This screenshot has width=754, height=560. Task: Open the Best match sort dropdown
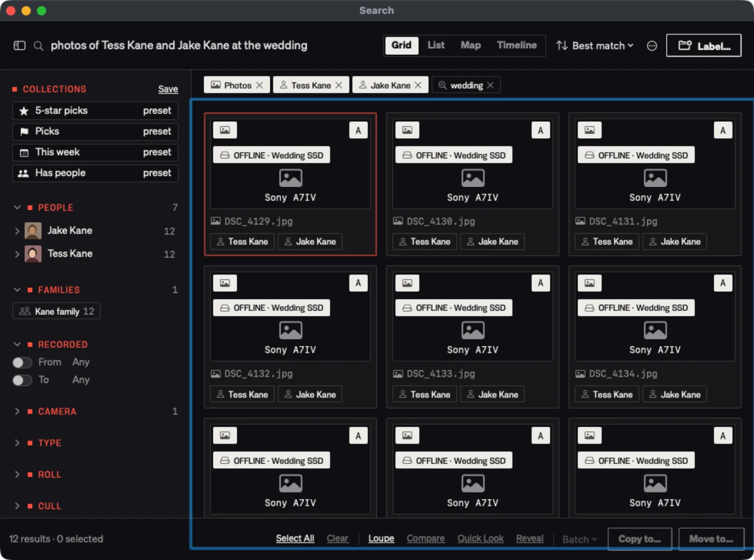(x=595, y=46)
